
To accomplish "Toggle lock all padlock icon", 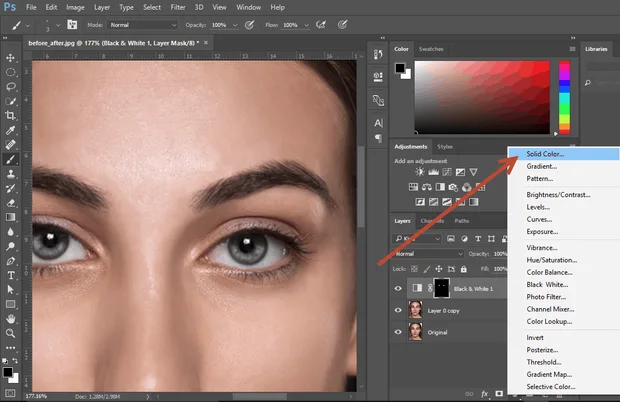I will click(x=463, y=269).
